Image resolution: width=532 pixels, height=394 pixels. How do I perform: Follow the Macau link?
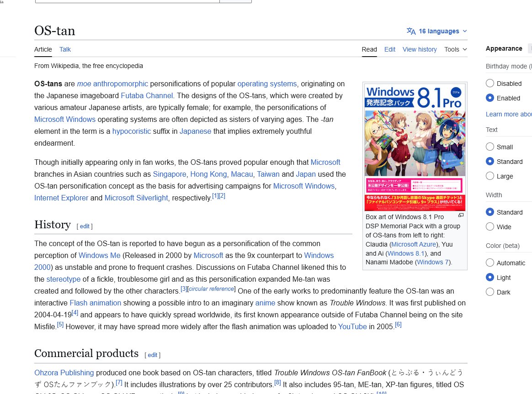click(x=242, y=174)
